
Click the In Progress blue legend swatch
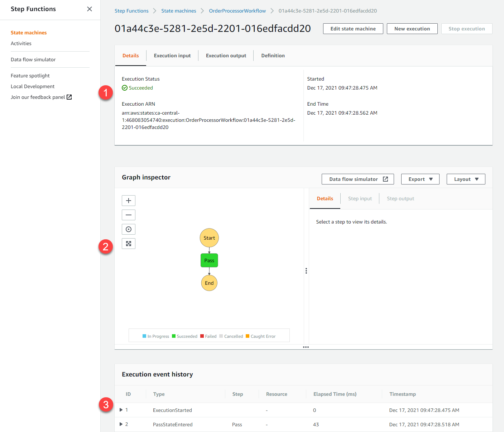[144, 336]
